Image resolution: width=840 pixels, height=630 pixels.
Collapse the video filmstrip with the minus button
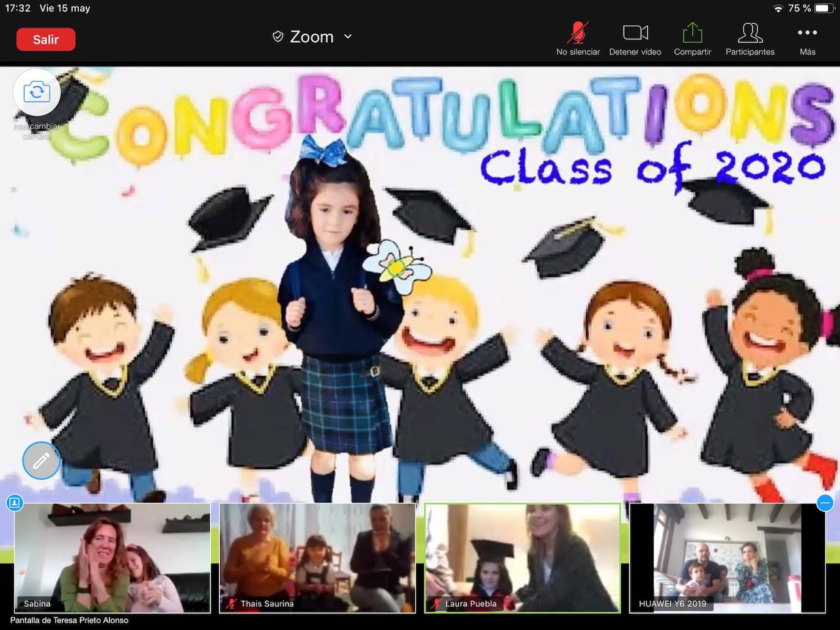click(x=825, y=502)
